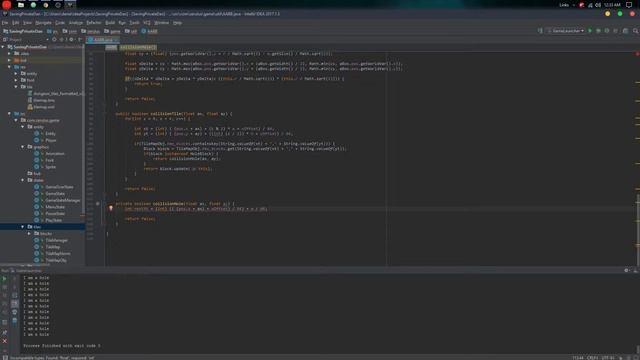Open Project Structure icon in toolbar
The height and width of the screenshot is (360, 640).
coord(625,31)
